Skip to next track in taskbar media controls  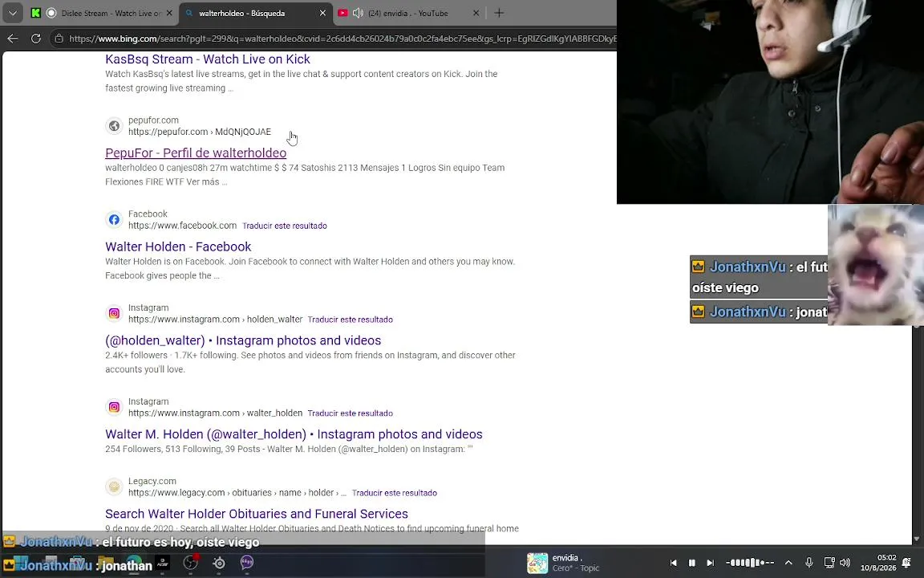(710, 563)
